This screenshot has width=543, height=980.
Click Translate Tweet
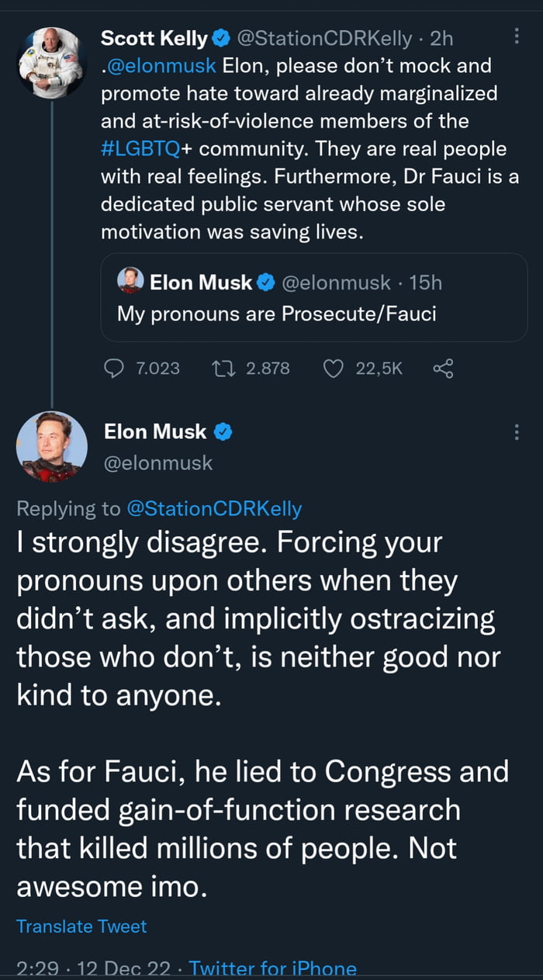pos(81,926)
